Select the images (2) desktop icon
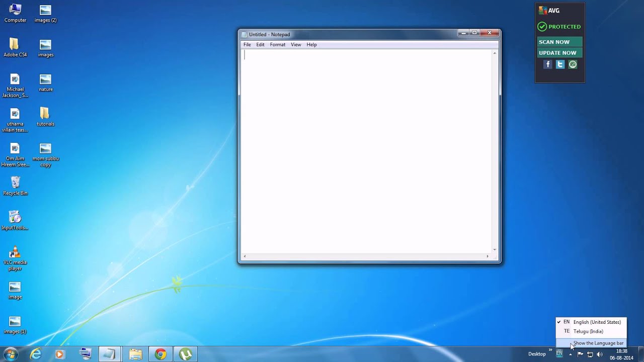Viewport: 644px width, 362px height. (x=45, y=14)
